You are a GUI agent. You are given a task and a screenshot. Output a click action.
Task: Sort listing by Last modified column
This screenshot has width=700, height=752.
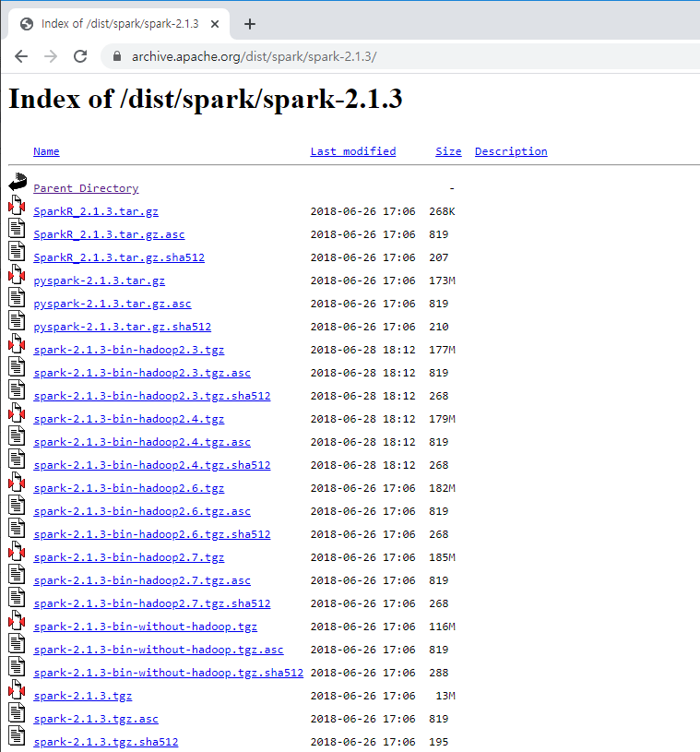[x=353, y=151]
